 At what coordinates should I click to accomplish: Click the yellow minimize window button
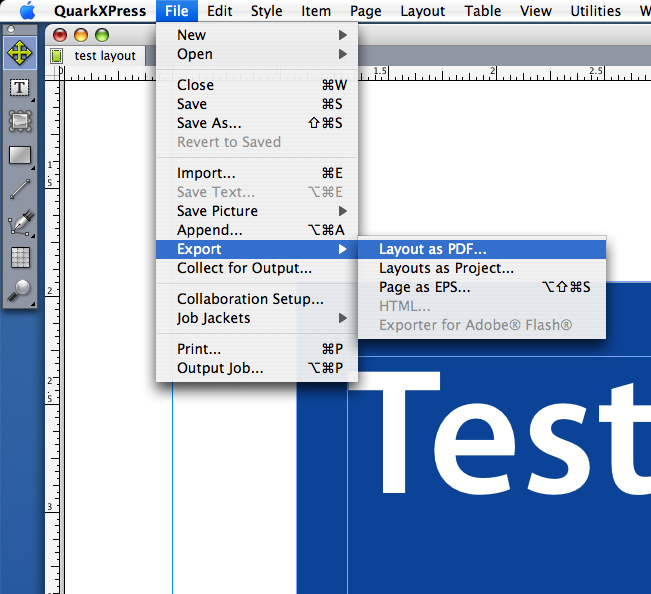click(81, 35)
